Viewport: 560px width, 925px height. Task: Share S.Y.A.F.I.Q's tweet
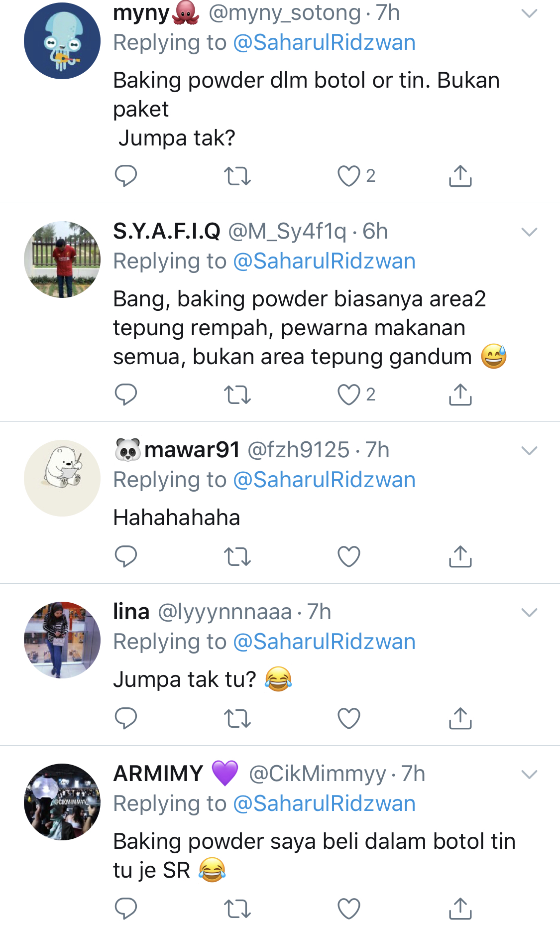[460, 395]
